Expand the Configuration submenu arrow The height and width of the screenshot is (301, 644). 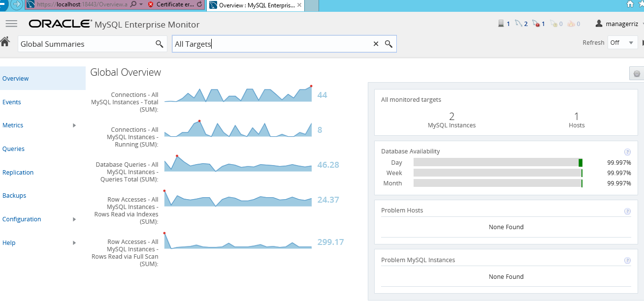click(74, 219)
